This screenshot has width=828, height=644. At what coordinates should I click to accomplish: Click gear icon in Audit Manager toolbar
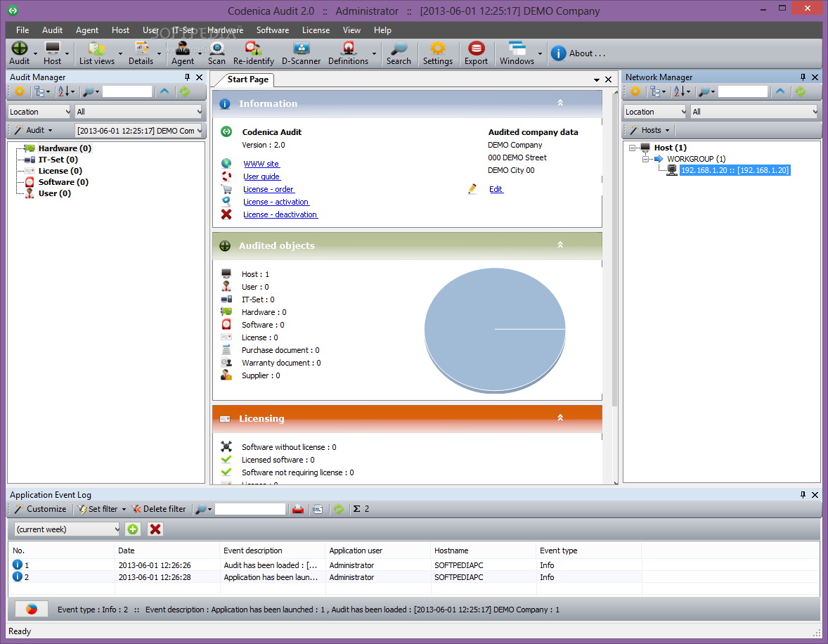pyautogui.click(x=20, y=91)
